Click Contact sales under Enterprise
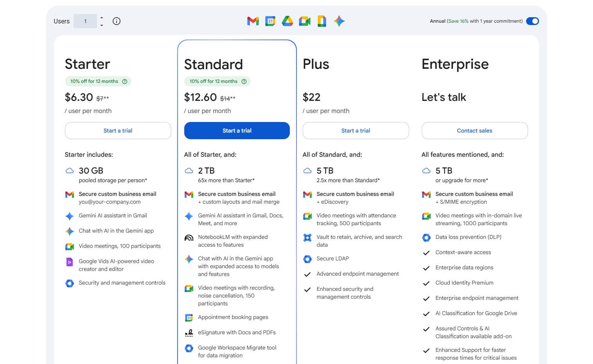593x364 pixels. (474, 131)
